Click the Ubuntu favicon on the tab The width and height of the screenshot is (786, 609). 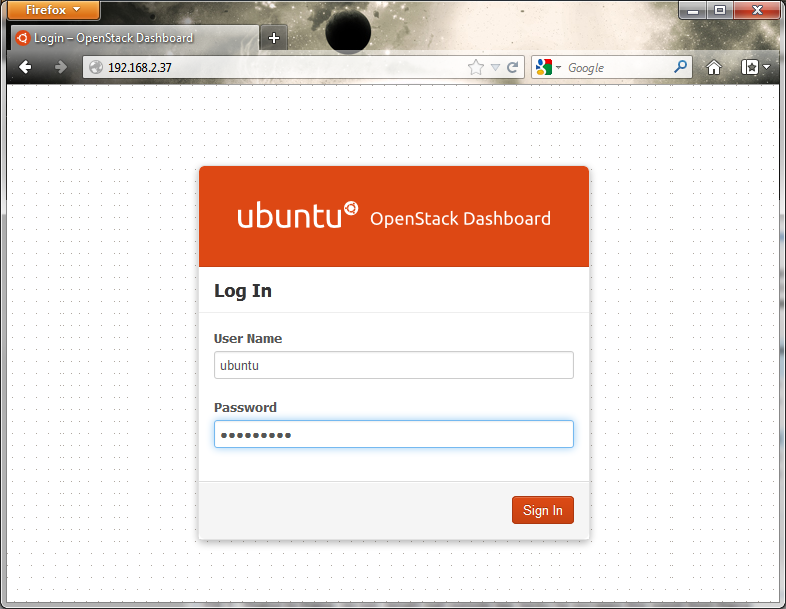coord(22,38)
